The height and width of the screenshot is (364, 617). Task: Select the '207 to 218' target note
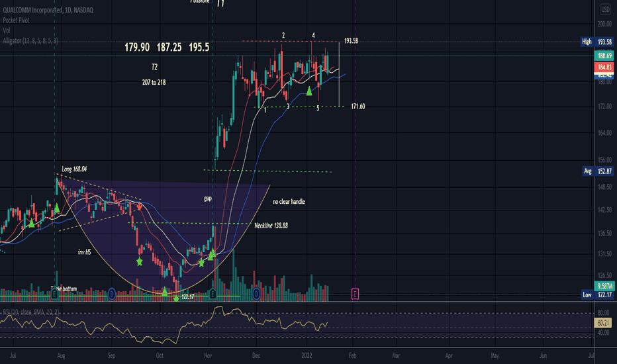[x=154, y=82]
